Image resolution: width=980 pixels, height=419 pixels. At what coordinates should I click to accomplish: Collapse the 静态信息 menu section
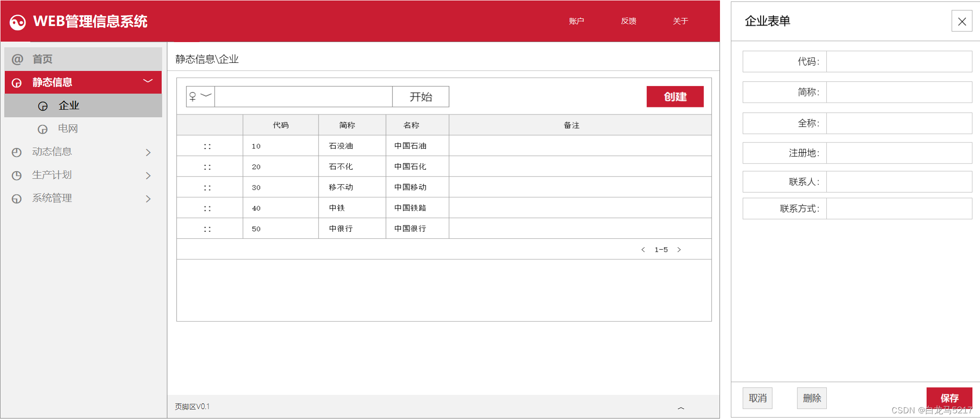[148, 81]
